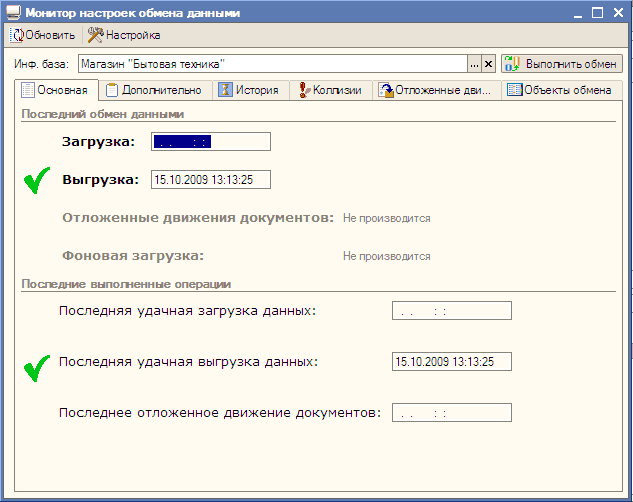633x502 pixels.
Task: Click the Выполнить обмен button
Action: coord(562,63)
